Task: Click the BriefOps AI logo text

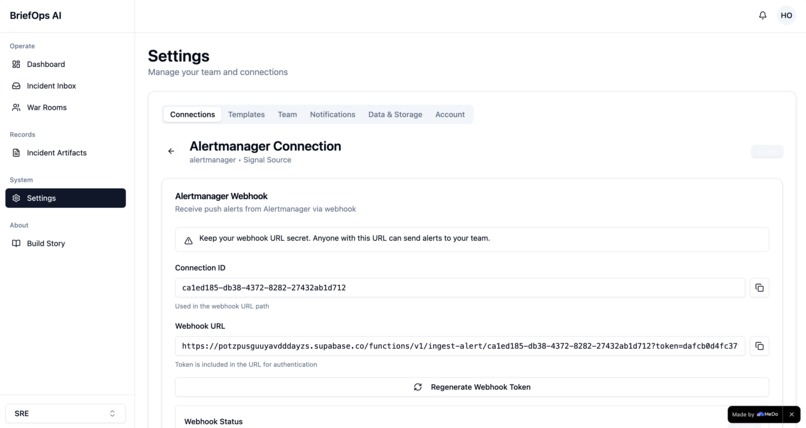Action: pyautogui.click(x=35, y=15)
